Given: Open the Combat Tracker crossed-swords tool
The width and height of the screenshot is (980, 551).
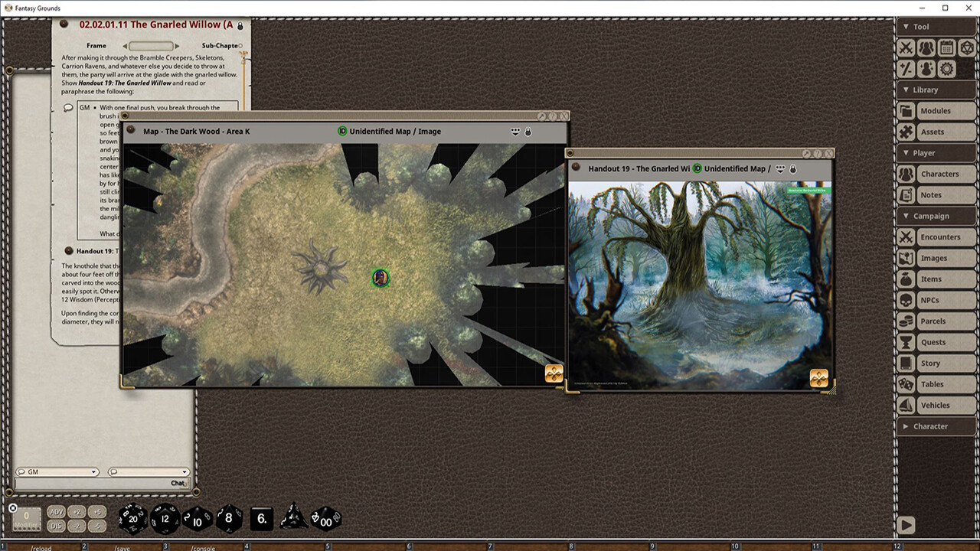Looking at the screenshot, I should pyautogui.click(x=906, y=47).
